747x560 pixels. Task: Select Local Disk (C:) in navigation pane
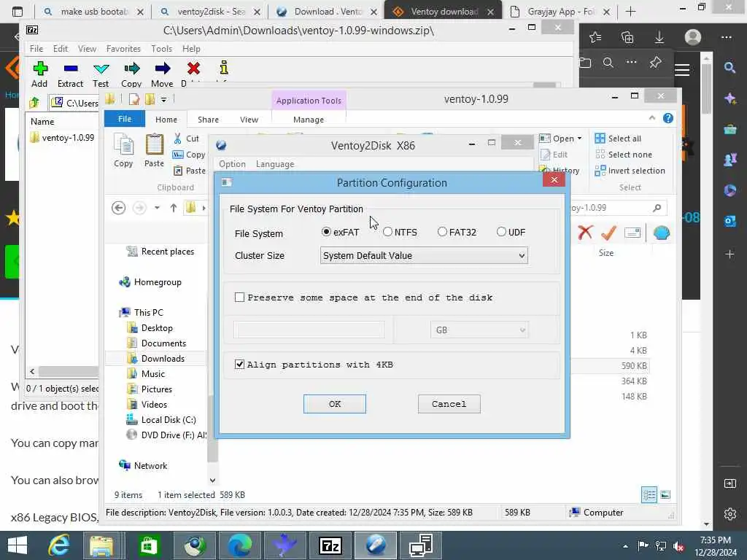(x=161, y=420)
